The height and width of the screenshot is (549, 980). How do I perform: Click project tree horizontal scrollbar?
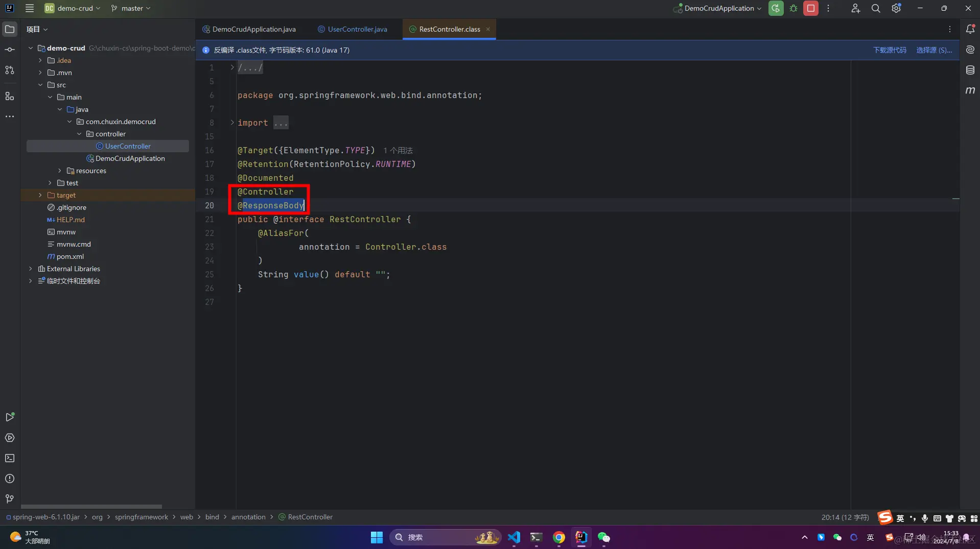pos(91,507)
